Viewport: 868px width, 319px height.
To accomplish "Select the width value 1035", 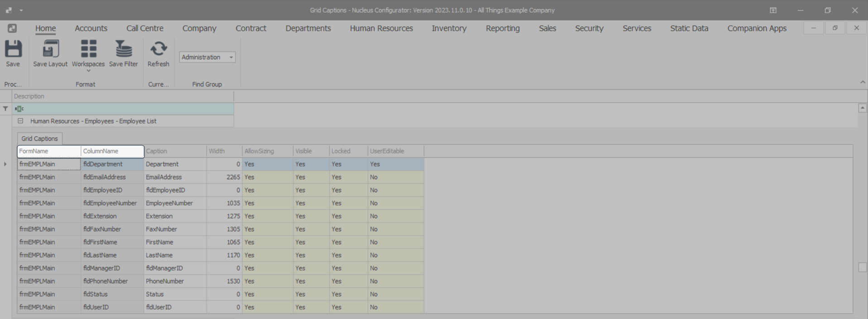I will (x=225, y=203).
